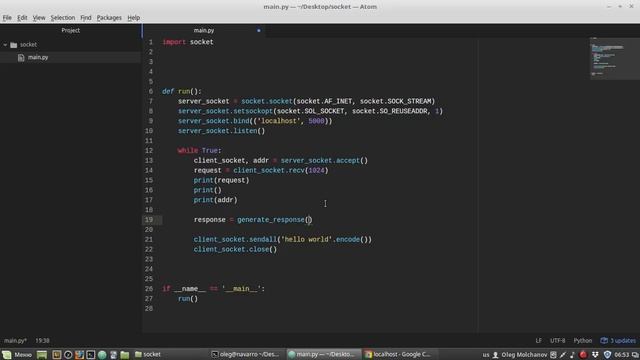Place cursor on 'import socket' line
The image size is (640, 360).
click(188, 42)
